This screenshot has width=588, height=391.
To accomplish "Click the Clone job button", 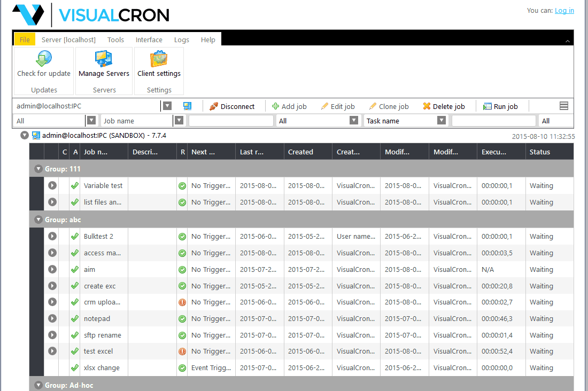I will (389, 106).
